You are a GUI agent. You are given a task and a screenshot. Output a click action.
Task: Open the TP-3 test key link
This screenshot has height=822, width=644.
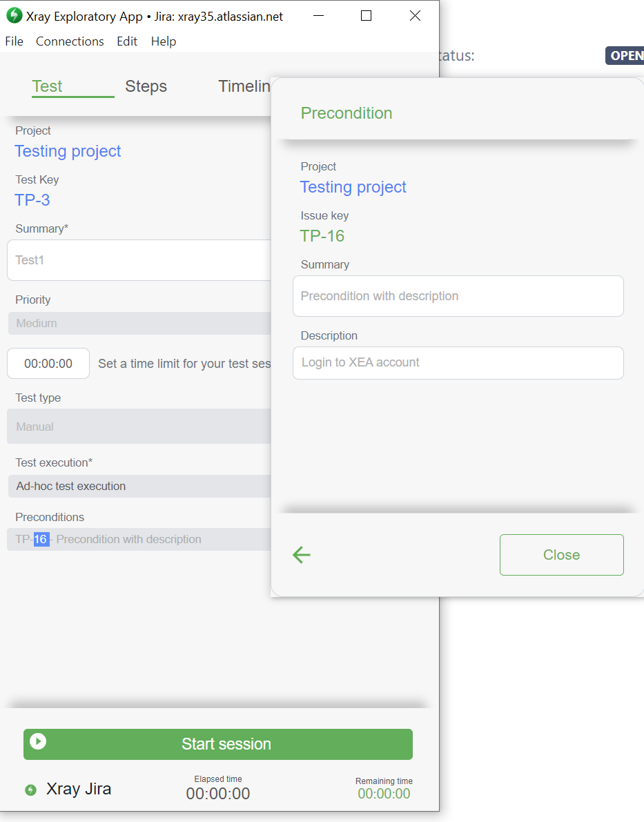(32, 200)
